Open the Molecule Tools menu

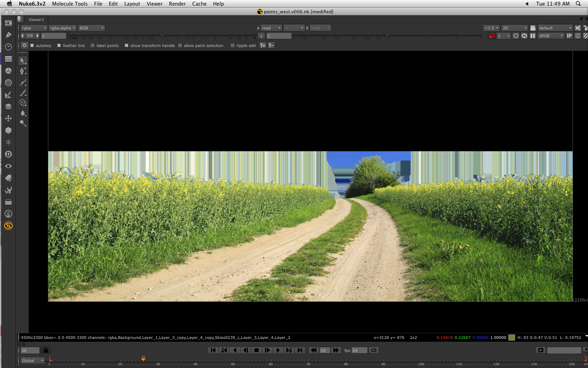70,4
